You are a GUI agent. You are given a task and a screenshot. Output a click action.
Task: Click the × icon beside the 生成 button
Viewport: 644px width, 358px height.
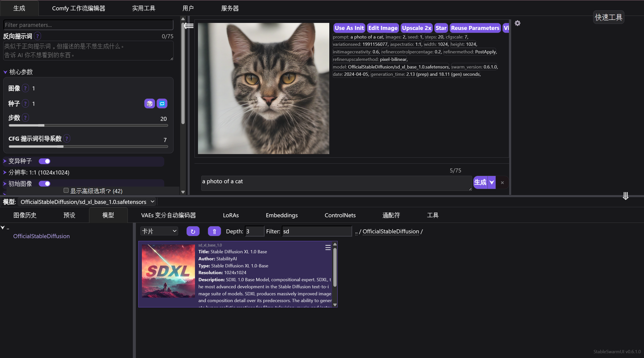tap(502, 183)
